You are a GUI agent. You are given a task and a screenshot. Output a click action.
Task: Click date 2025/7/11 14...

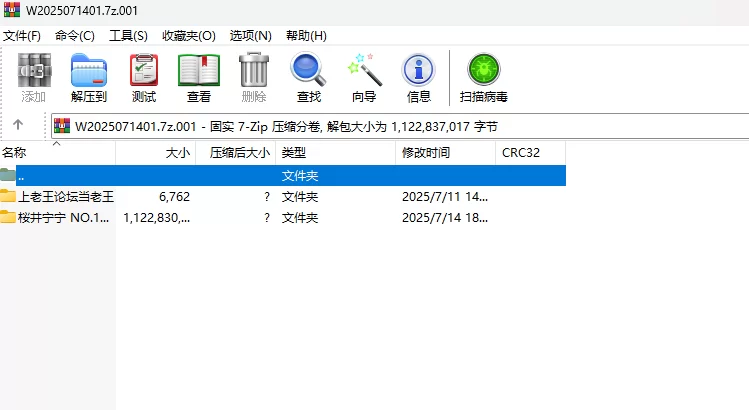point(445,196)
